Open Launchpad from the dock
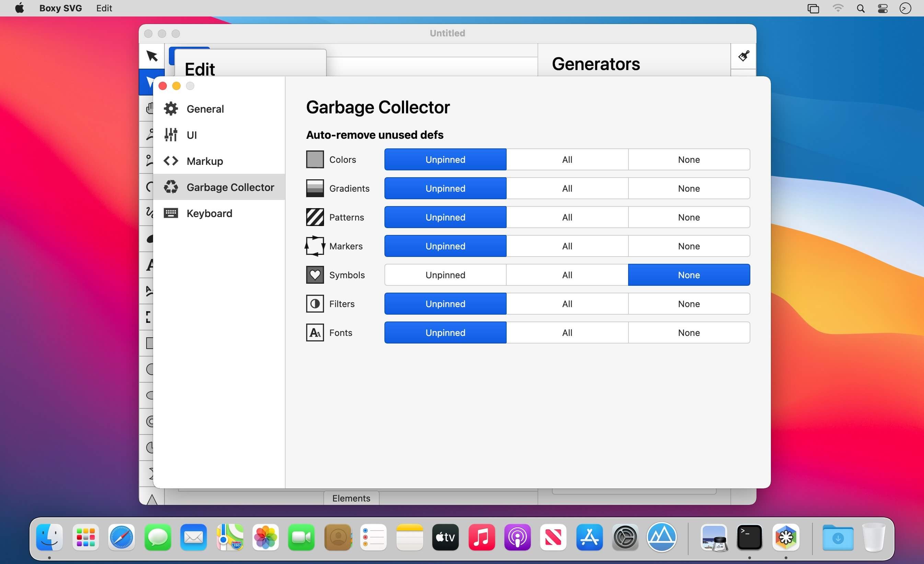The width and height of the screenshot is (924, 564). [x=86, y=536]
